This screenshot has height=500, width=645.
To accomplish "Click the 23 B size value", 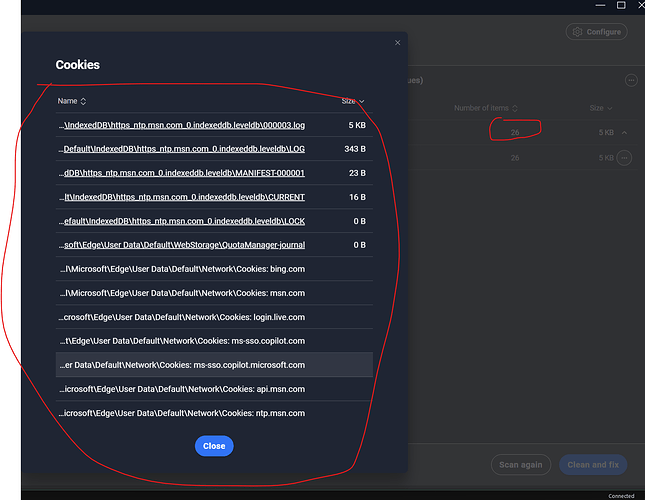I will click(x=357, y=173).
